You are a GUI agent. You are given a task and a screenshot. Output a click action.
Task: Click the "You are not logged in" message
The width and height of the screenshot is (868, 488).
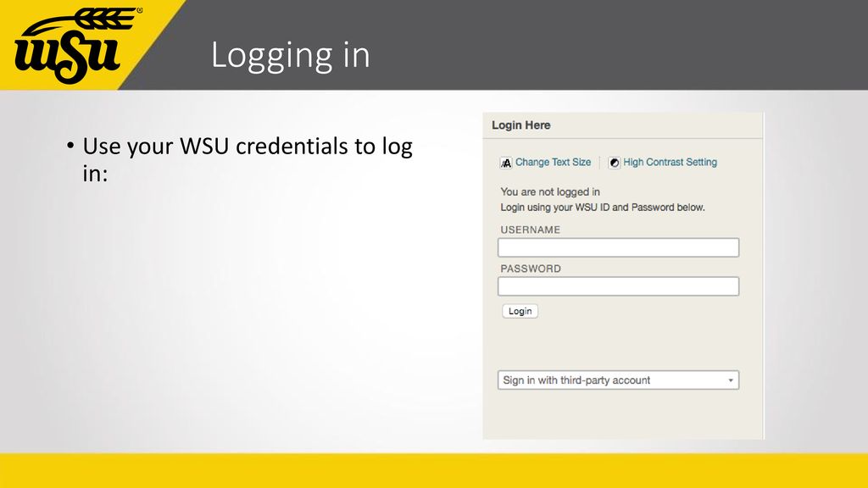click(550, 192)
